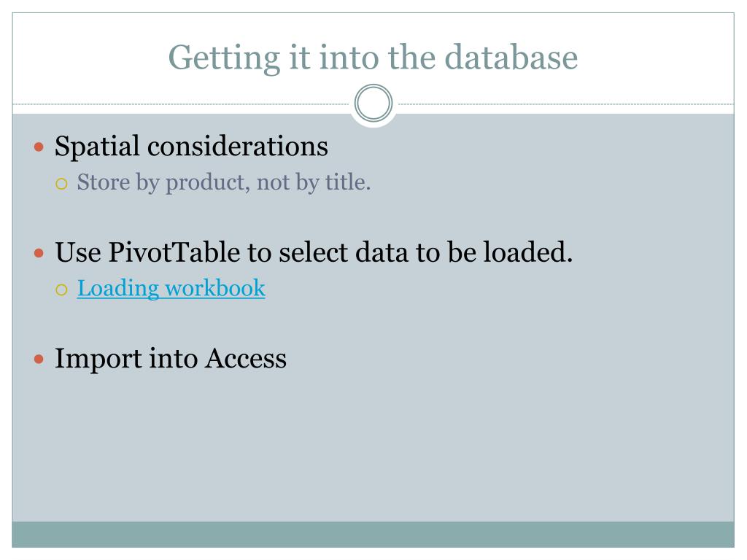The image size is (747, 560).
Task: Click the orange bullet beside Import into Access
Action: [39, 359]
